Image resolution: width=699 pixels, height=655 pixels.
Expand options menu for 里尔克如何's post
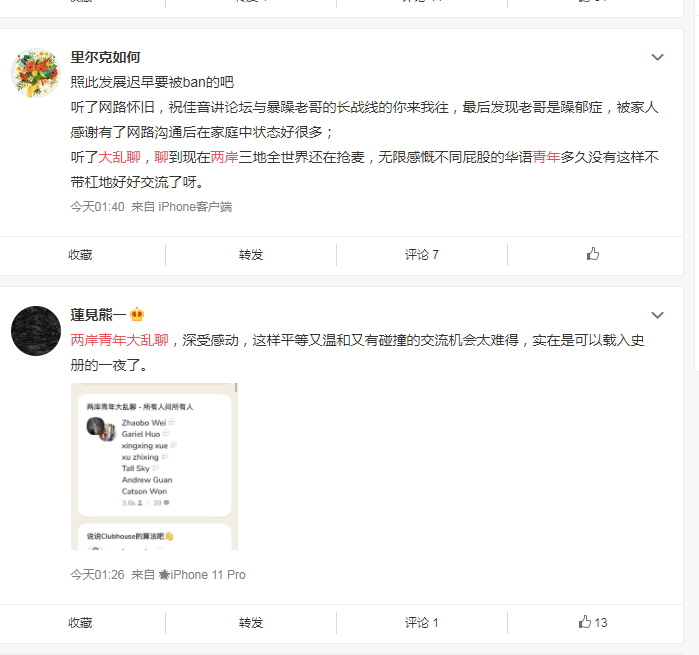pyautogui.click(x=658, y=57)
